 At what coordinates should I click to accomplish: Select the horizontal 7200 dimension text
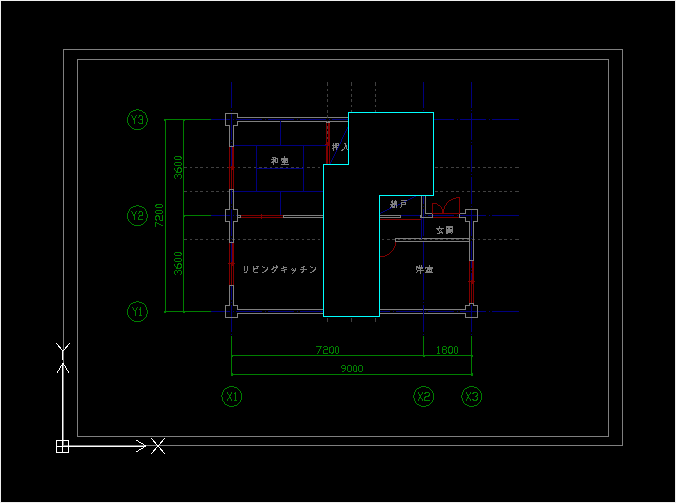328,350
